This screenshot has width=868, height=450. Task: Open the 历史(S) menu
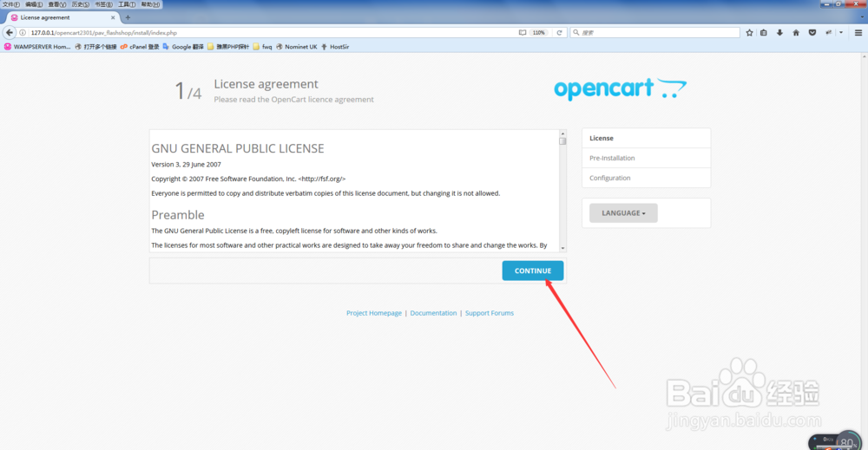point(80,4)
